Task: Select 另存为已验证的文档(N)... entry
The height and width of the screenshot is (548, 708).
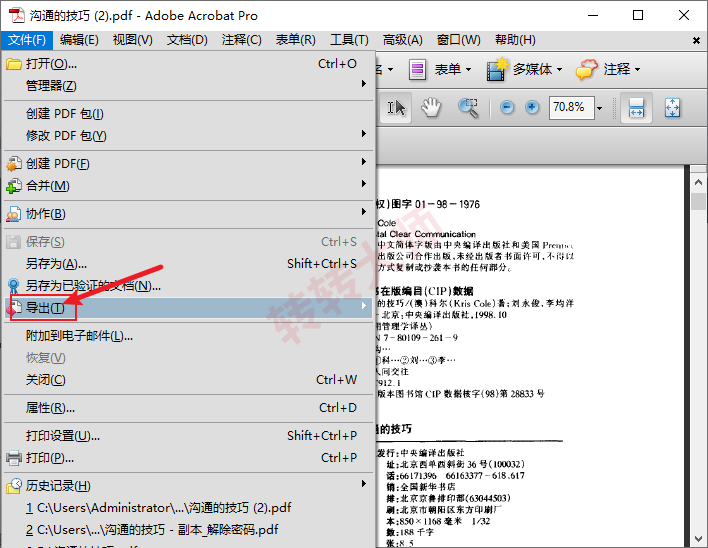Action: (189, 286)
